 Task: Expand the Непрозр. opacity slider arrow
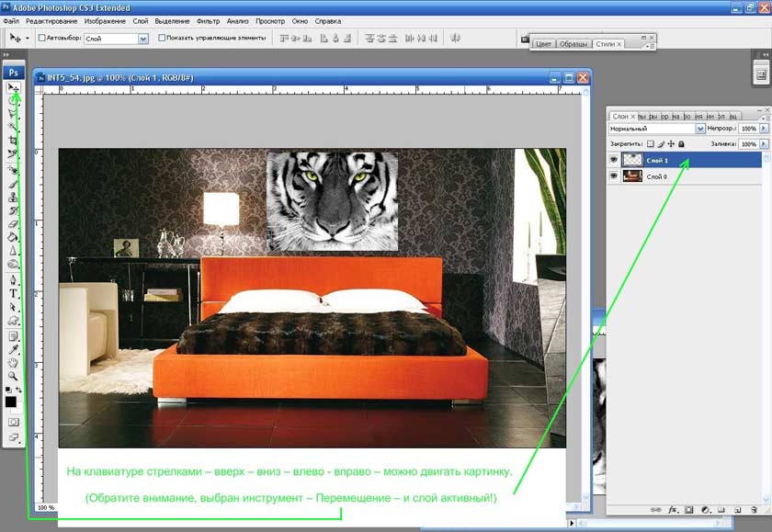point(764,130)
